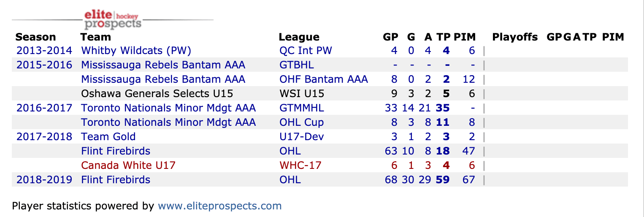Click the Canada White U17 team
This screenshot has width=644, height=217.
128,165
